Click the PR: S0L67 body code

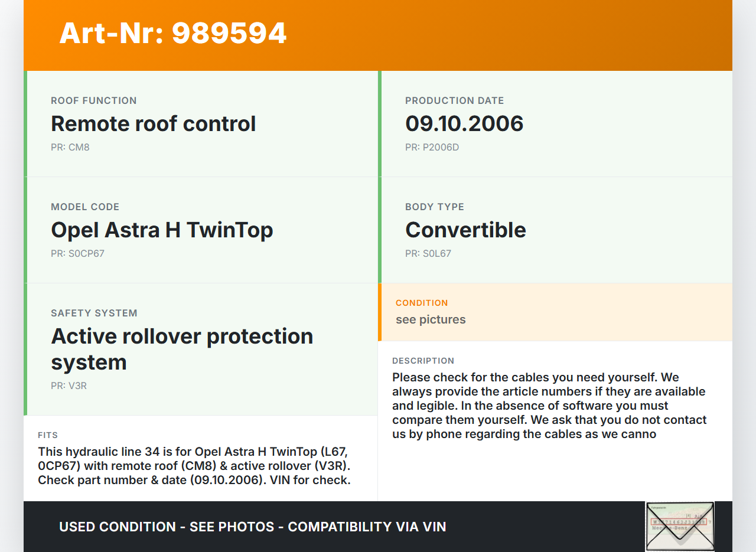click(428, 253)
